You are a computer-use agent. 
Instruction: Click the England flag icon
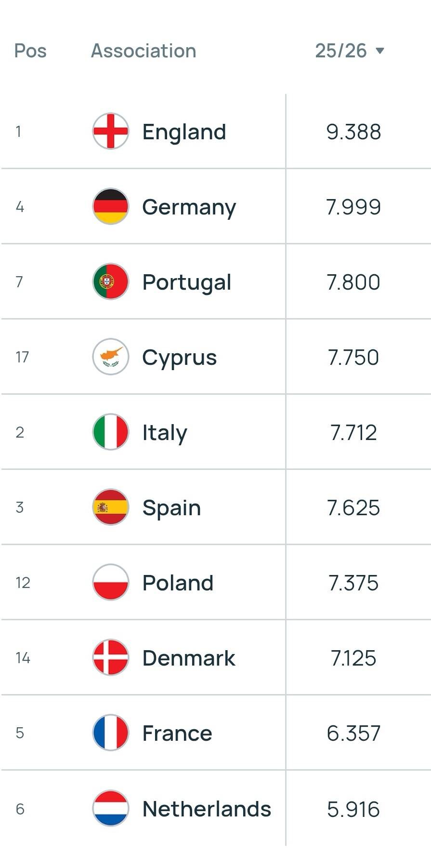[x=110, y=131]
